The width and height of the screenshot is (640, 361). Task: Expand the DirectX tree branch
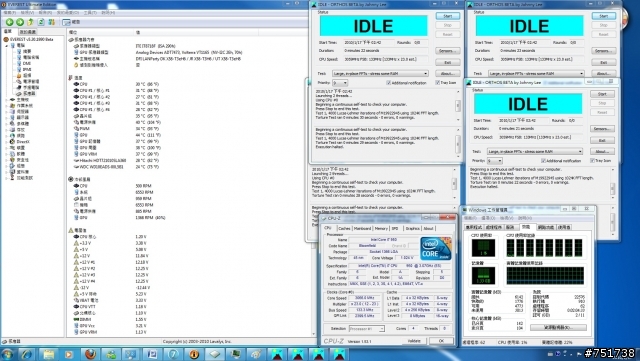(x=7, y=142)
